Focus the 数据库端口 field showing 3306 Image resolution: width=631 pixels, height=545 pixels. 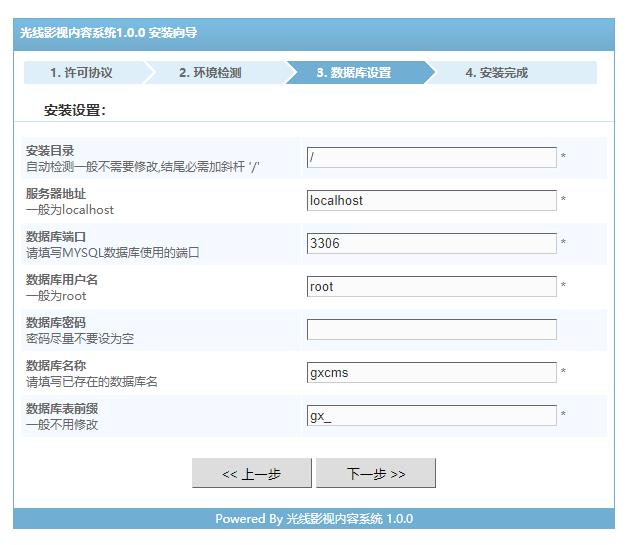click(x=431, y=244)
